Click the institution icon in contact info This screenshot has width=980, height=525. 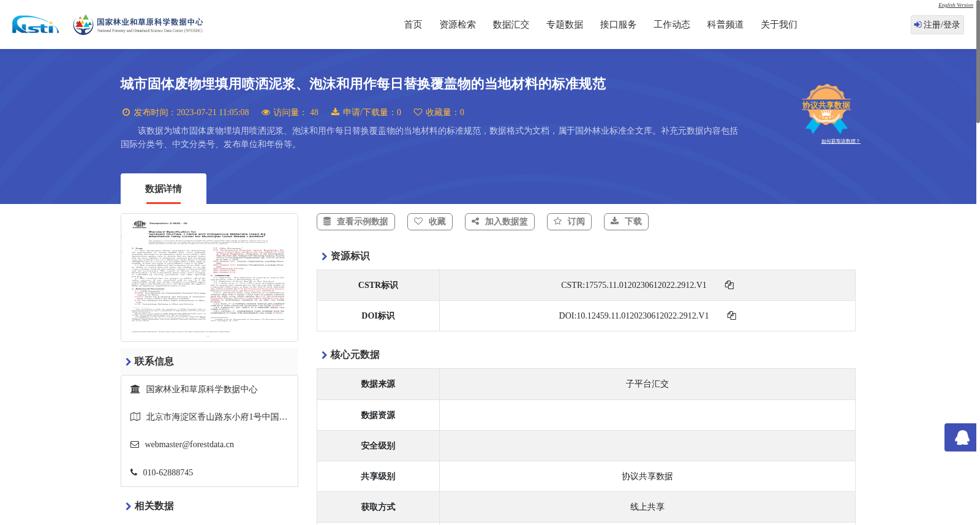pos(135,389)
